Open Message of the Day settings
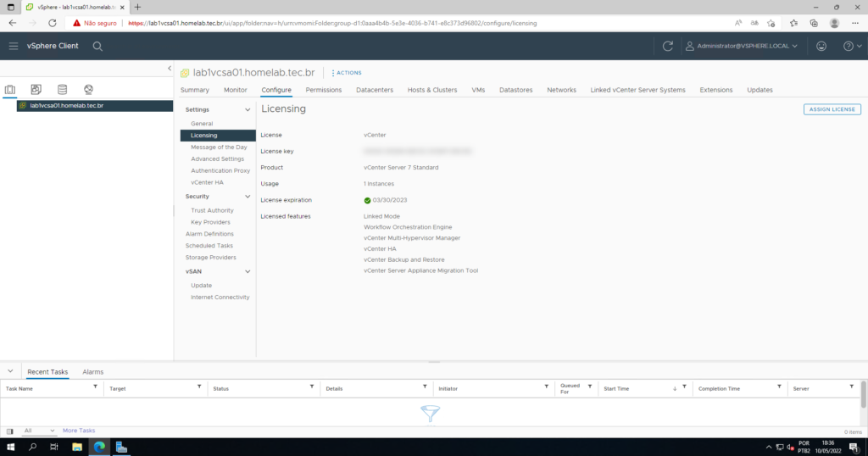Screen dimensions: 868x456 [219, 147]
